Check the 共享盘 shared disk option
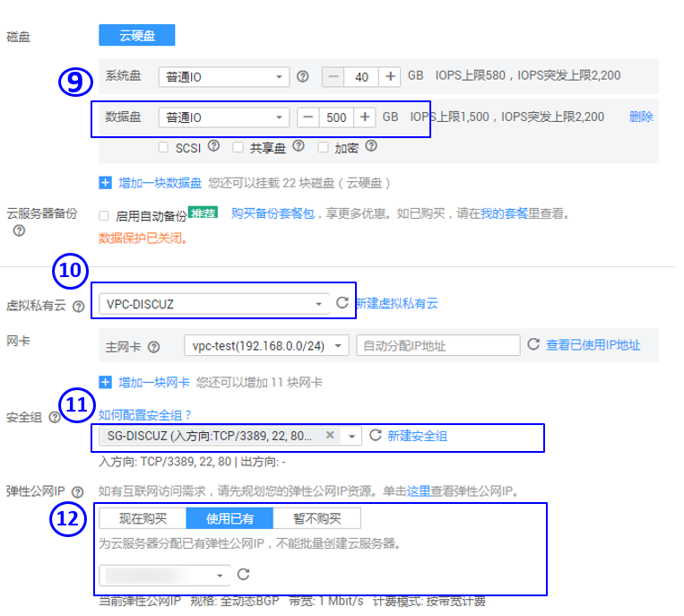 click(238, 147)
